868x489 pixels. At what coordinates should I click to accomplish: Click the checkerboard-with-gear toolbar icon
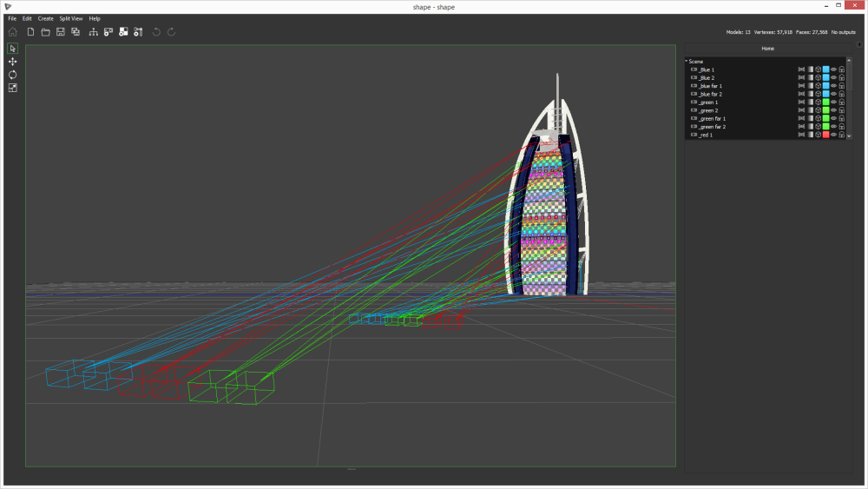(x=123, y=32)
